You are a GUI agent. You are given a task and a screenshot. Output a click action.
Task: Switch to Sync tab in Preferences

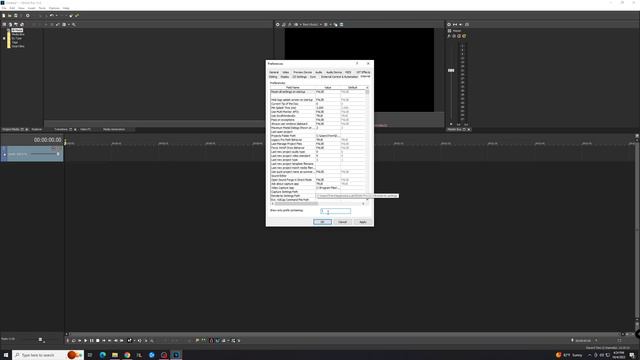pos(313,77)
